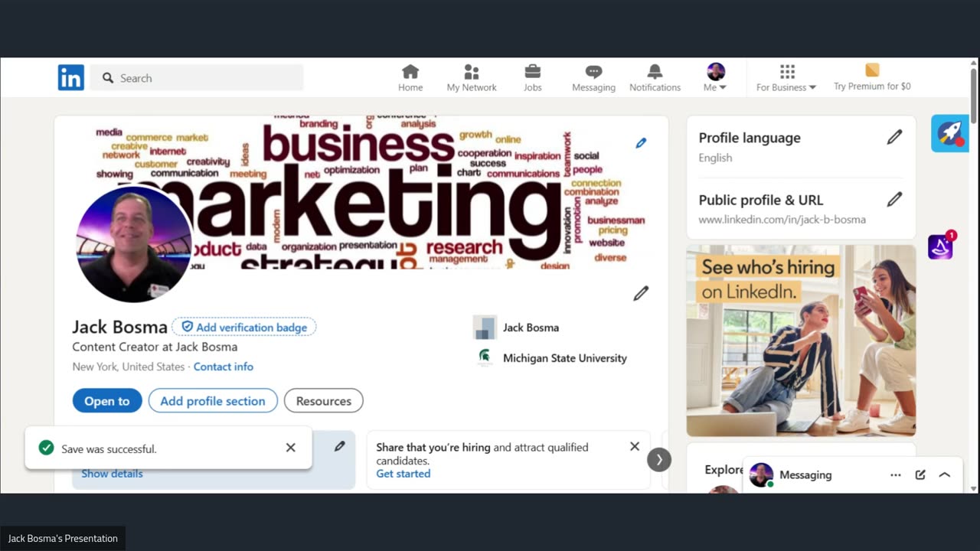The image size is (980, 551).
Task: Click the rocket extension icon
Action: click(x=950, y=133)
